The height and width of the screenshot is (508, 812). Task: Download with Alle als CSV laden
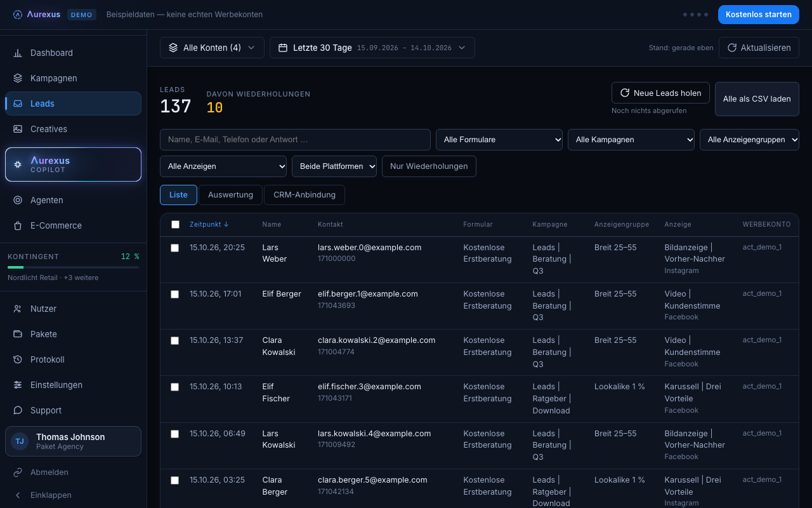[x=757, y=99]
